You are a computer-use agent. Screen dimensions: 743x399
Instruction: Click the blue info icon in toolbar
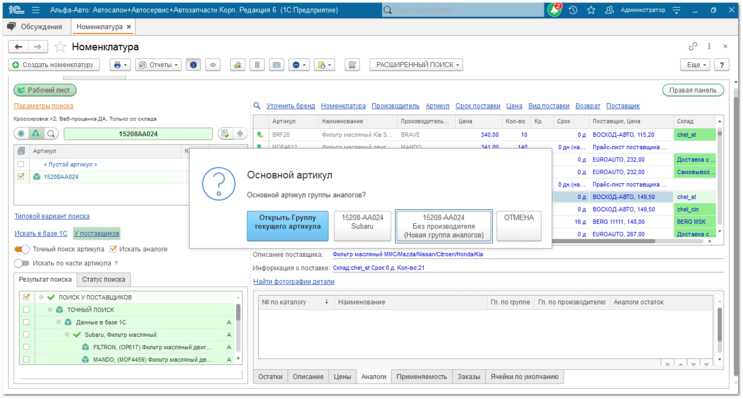193,65
